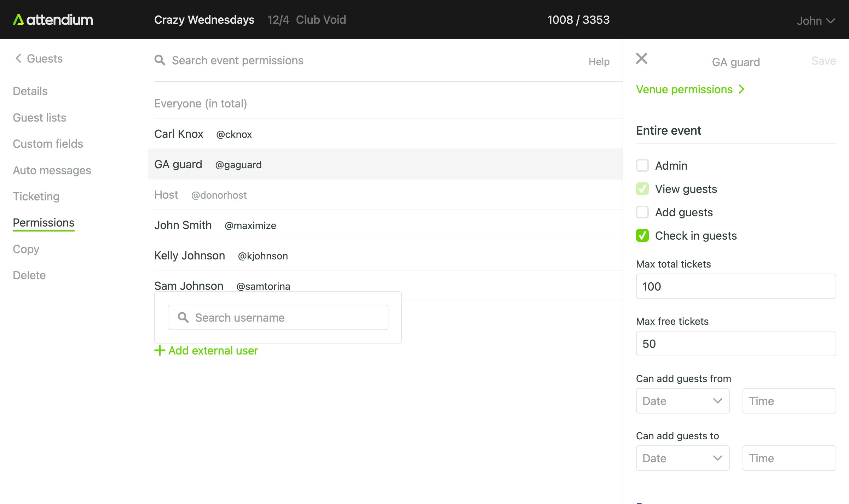Open the John user menu dropdown

[816, 21]
